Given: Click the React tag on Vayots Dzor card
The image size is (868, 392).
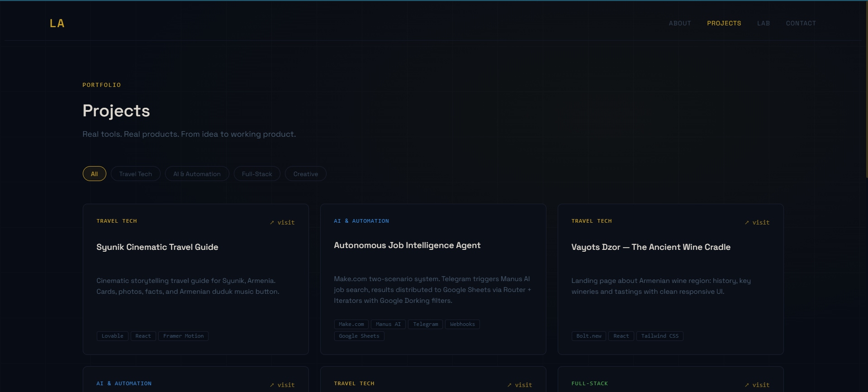Looking at the screenshot, I should pos(621,336).
